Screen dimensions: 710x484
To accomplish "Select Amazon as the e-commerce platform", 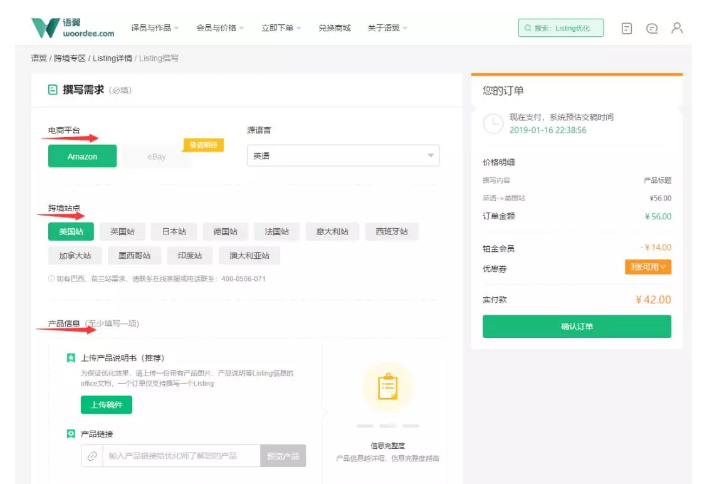I will click(82, 156).
